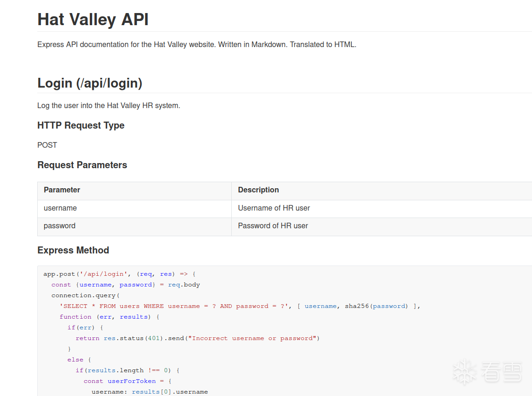The image size is (532, 396).
Task: Click the "Description" table column header
Action: pyautogui.click(x=258, y=190)
